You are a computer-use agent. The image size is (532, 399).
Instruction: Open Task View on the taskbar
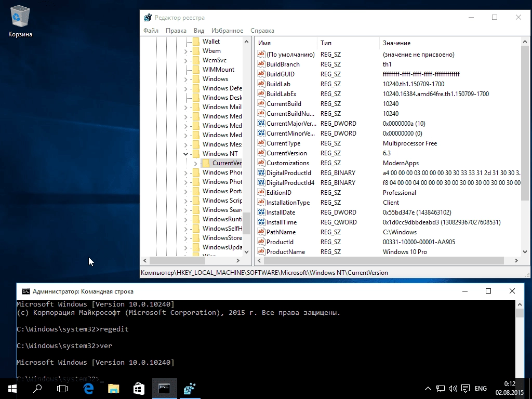(62, 389)
